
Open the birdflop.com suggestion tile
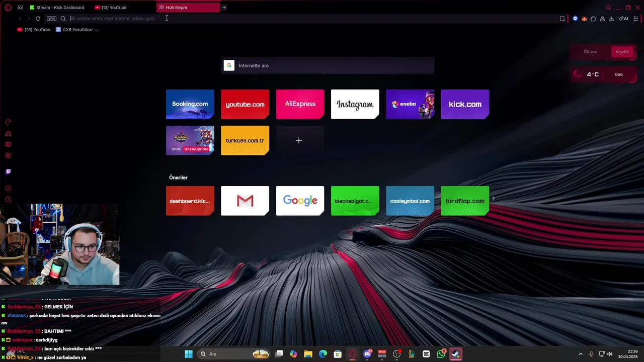[465, 201]
